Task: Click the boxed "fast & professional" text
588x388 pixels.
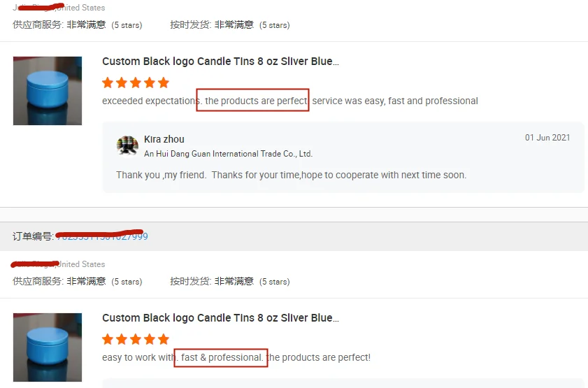Action: coord(222,357)
